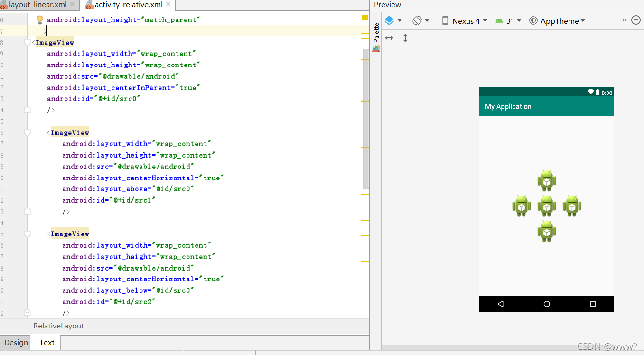Click the zoom out minus icon

coord(636,20)
